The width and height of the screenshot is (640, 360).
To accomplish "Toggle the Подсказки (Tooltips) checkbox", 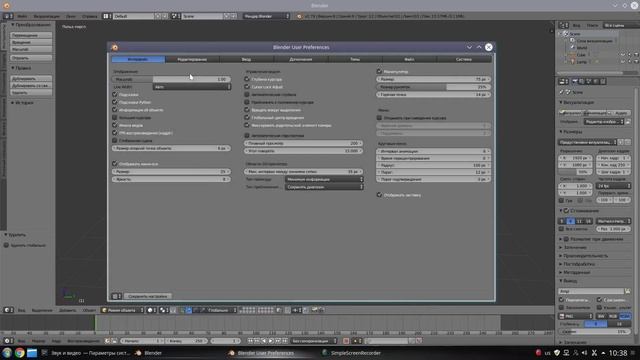I will coord(115,94).
